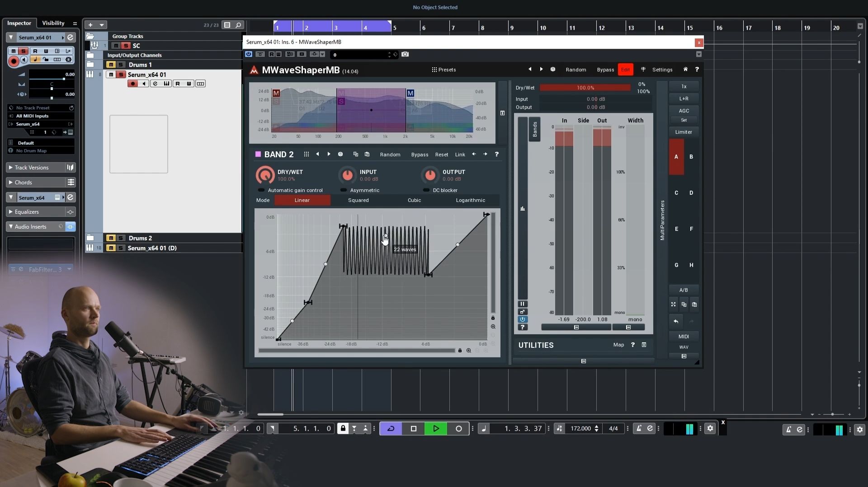868x487 pixels.
Task: Open the All MIDI Inputs routing dropdown
Action: tap(41, 116)
